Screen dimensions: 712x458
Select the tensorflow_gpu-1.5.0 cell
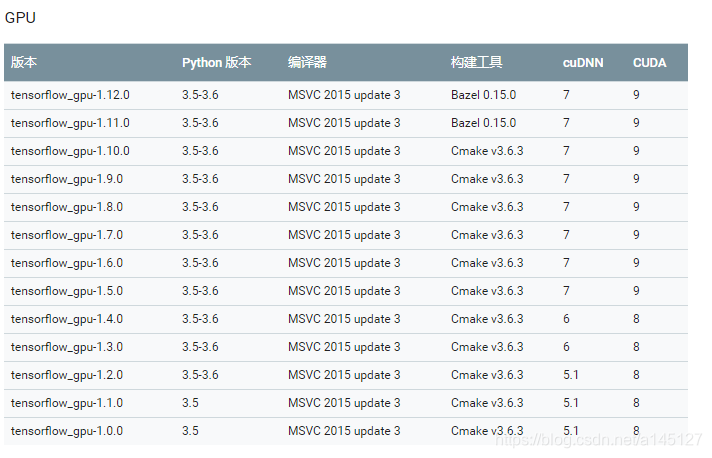pos(67,291)
